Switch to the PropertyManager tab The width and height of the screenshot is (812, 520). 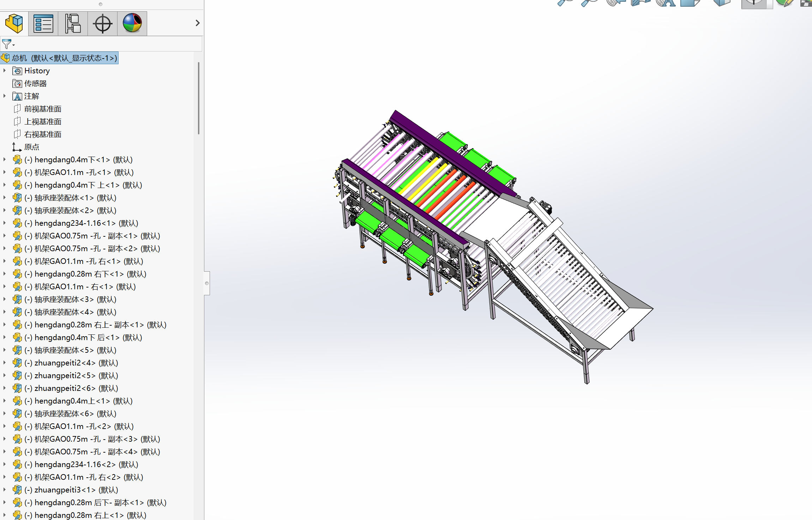click(x=43, y=24)
